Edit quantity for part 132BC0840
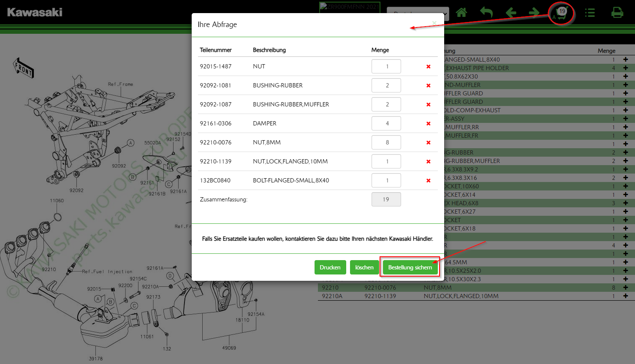The width and height of the screenshot is (635, 364). [386, 180]
